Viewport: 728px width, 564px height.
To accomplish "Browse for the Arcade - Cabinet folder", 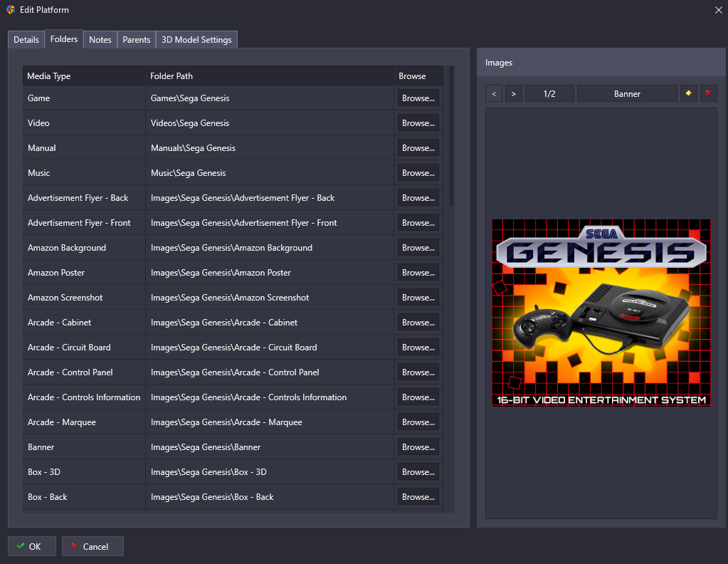I will click(418, 323).
